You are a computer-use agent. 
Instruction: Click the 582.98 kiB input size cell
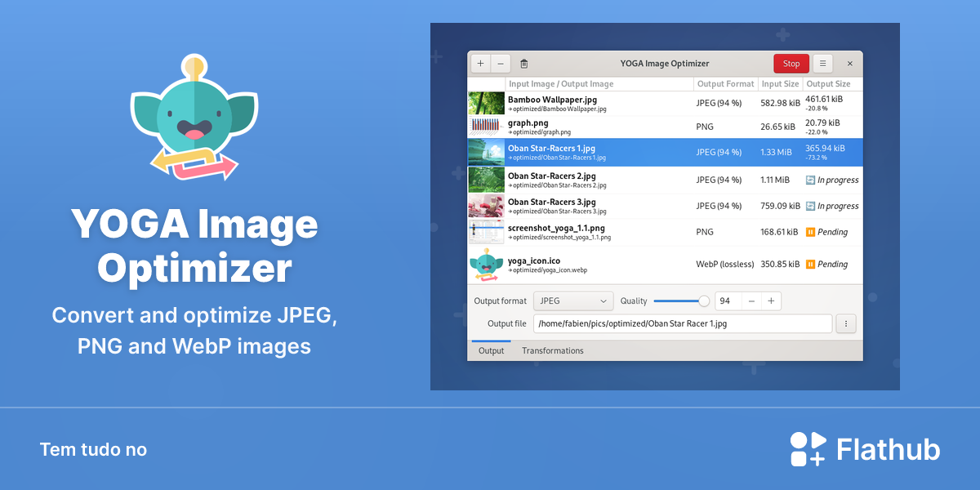[780, 103]
